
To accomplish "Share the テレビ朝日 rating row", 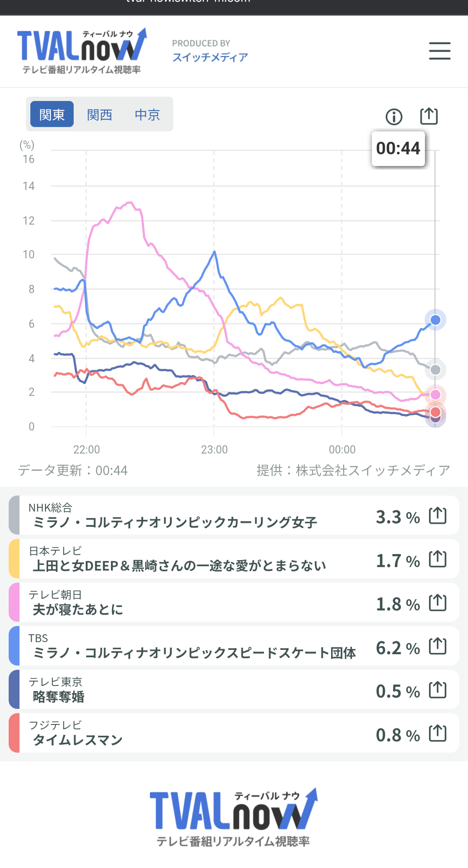I will pos(437,603).
